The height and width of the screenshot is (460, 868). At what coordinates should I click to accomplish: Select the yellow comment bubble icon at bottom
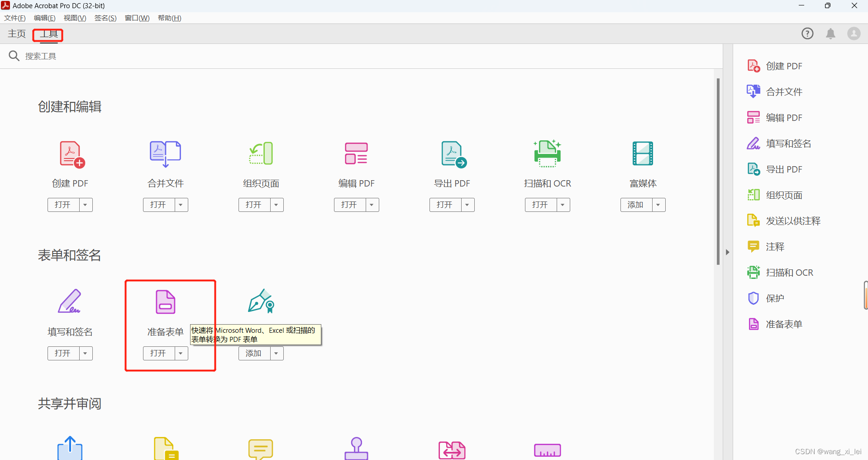point(261,449)
